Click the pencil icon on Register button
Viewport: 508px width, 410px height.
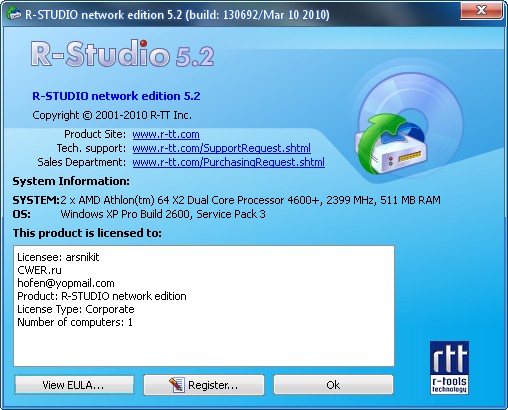(176, 385)
